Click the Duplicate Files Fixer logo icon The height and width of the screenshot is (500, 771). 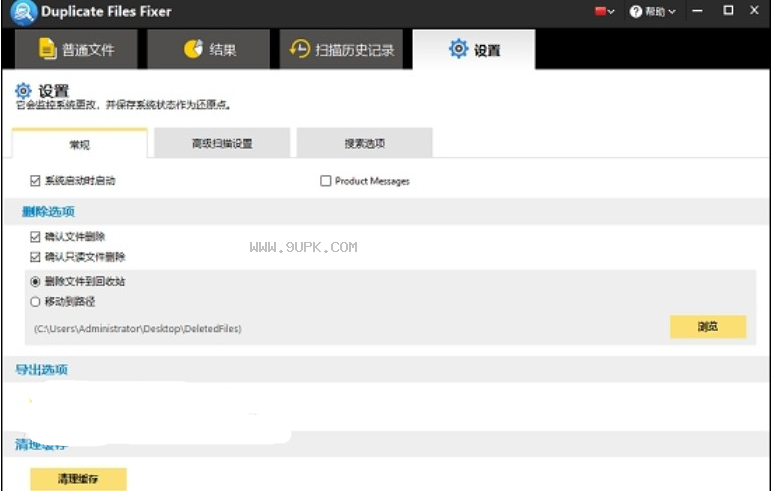(24, 12)
